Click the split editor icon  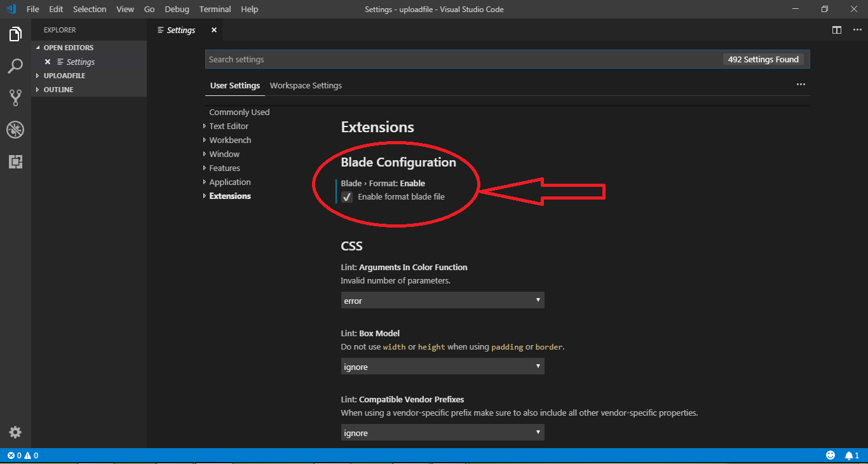click(837, 30)
